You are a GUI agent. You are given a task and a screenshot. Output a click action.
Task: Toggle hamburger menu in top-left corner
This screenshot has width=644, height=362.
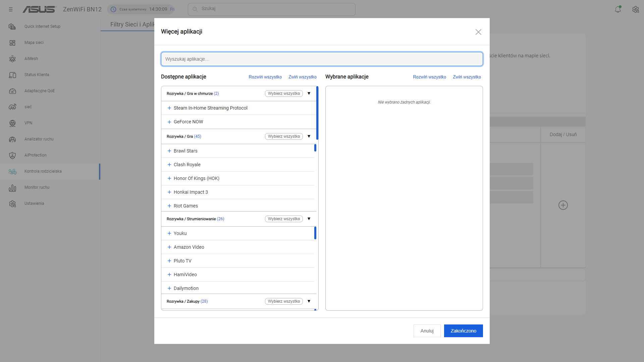[x=11, y=9]
